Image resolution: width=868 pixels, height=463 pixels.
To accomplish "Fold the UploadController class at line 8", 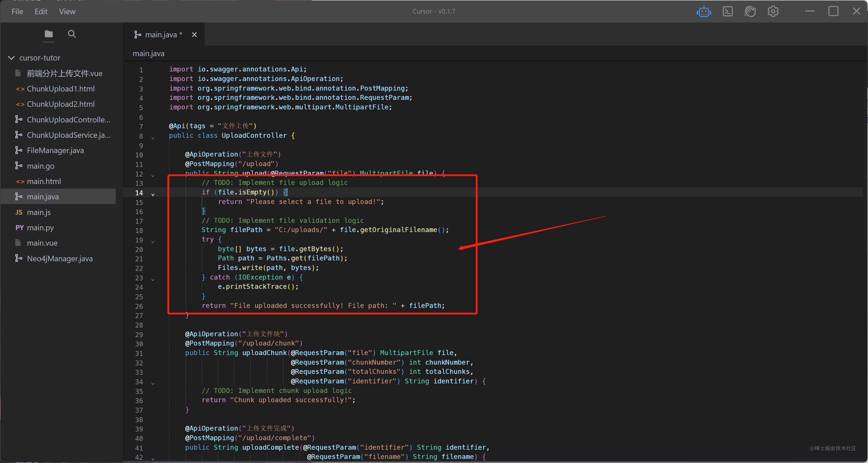I will (x=153, y=138).
